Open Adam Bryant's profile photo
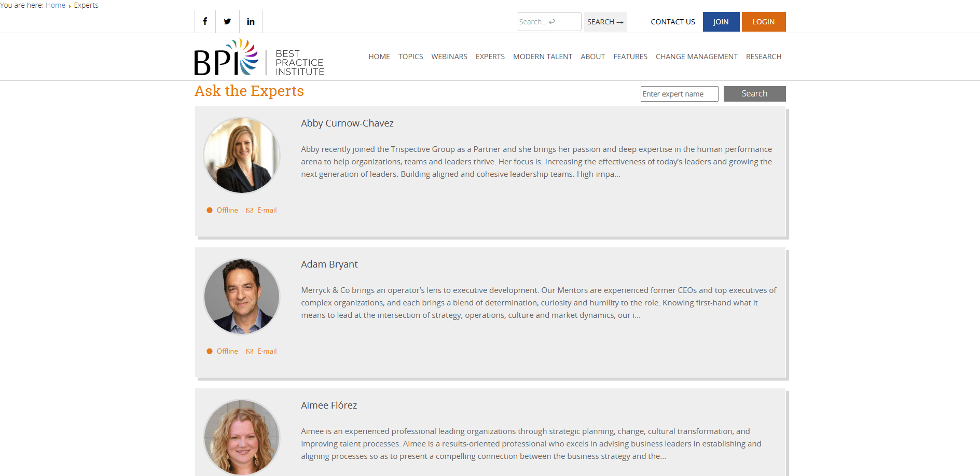The image size is (980, 476). [x=242, y=297]
